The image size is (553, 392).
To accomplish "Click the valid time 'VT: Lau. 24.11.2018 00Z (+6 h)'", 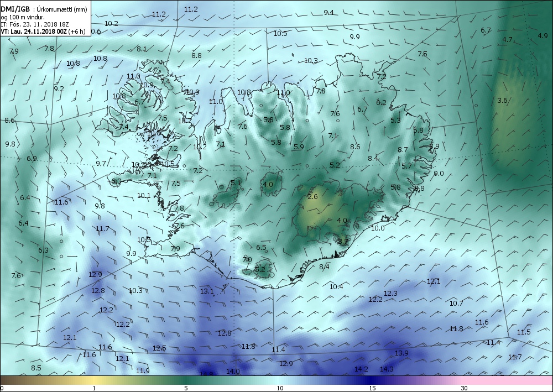I will point(43,32).
